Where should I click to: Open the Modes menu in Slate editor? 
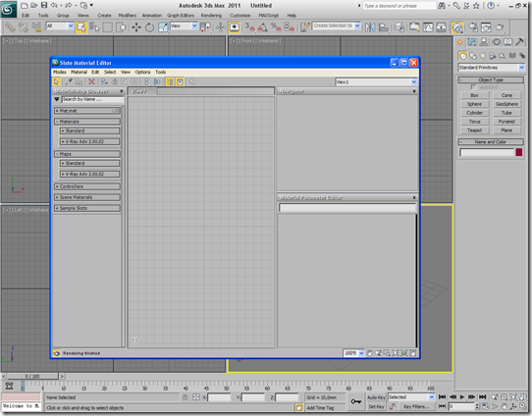click(59, 72)
